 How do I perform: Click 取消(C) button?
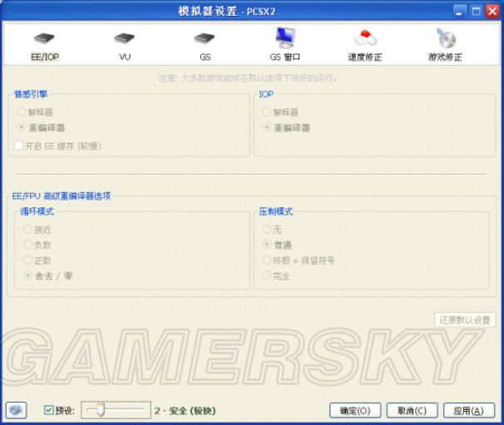pos(412,411)
